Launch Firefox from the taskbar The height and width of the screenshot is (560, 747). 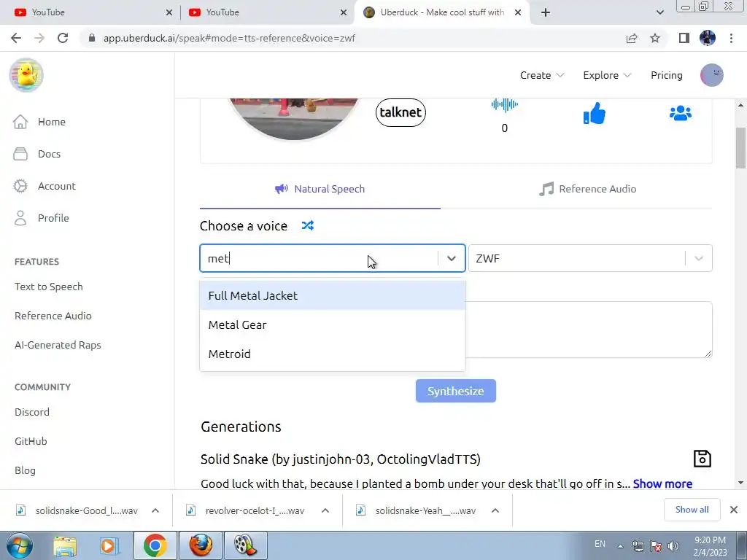click(x=201, y=545)
